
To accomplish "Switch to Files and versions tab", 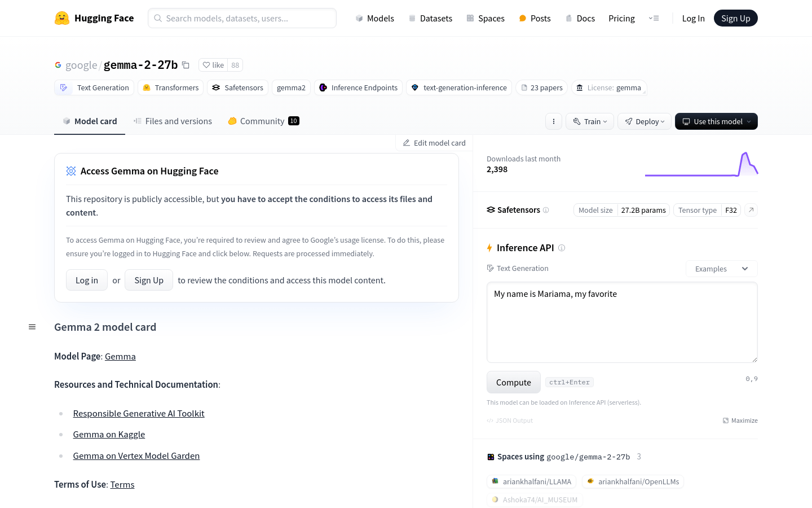I will tap(173, 121).
